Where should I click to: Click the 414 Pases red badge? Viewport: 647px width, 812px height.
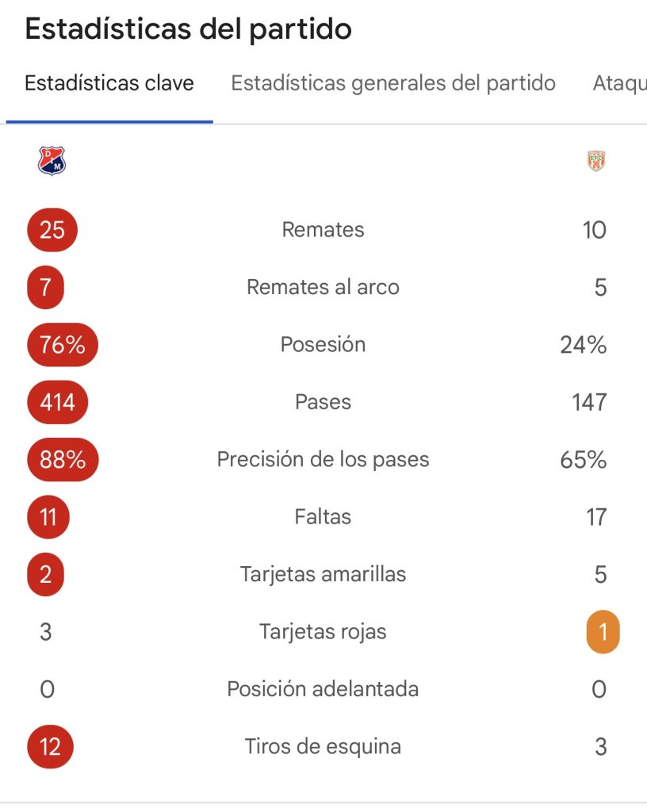click(57, 402)
